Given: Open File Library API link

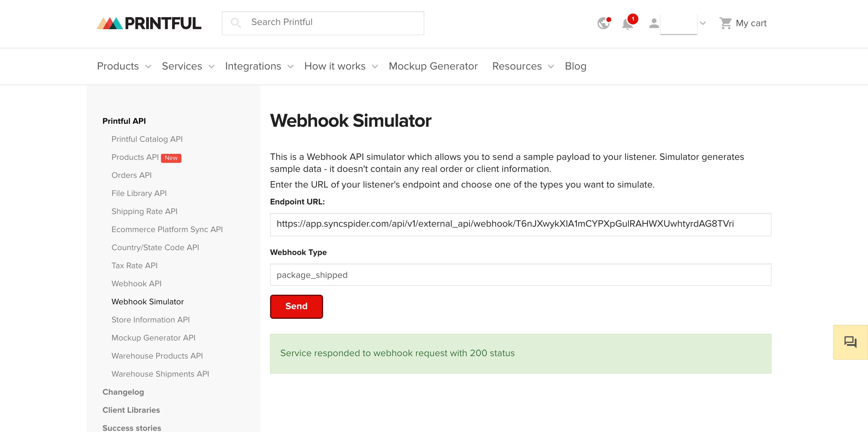Looking at the screenshot, I should click(x=139, y=193).
